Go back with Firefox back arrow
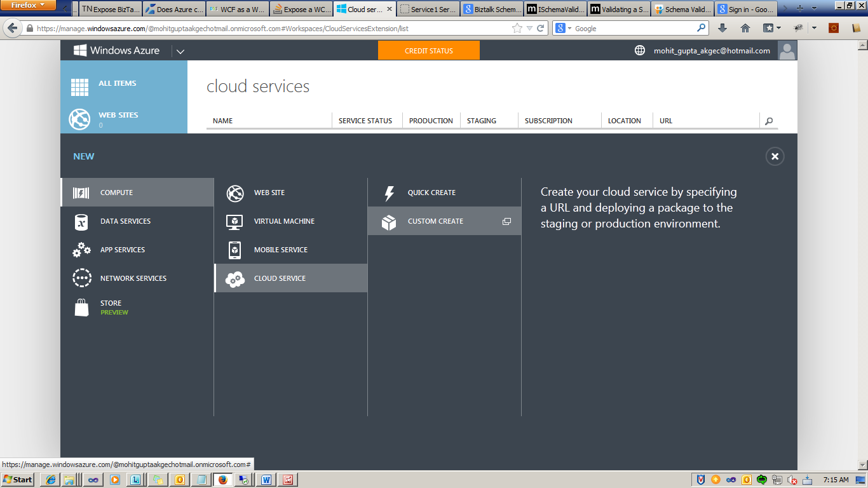Screen dimensions: 868x488 tap(12, 29)
